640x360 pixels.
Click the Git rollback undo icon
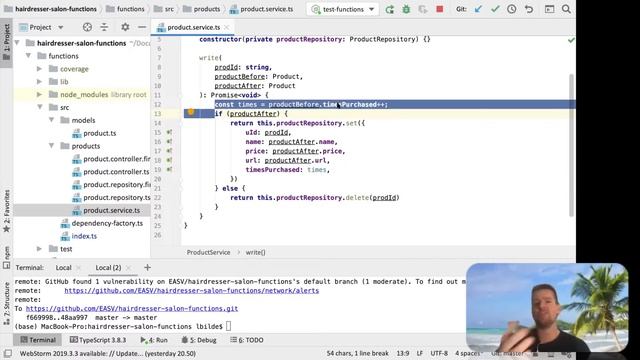coord(529,9)
